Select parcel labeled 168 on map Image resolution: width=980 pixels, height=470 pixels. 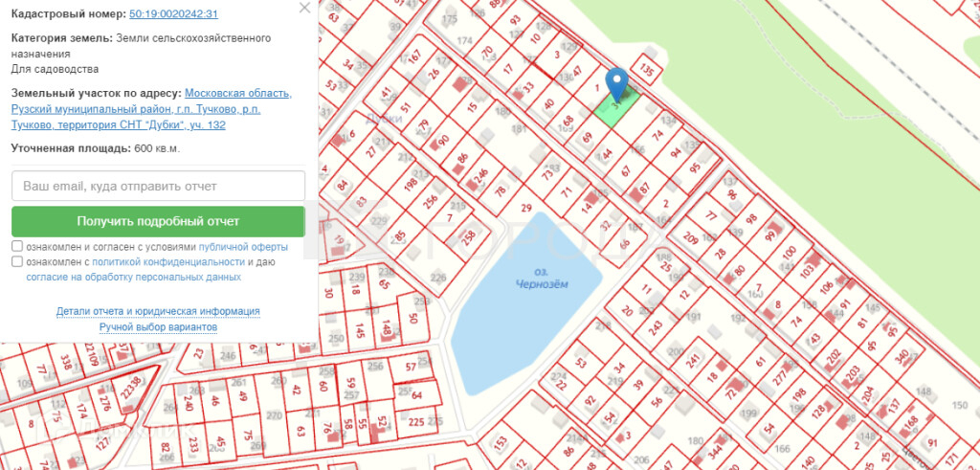(x=911, y=424)
